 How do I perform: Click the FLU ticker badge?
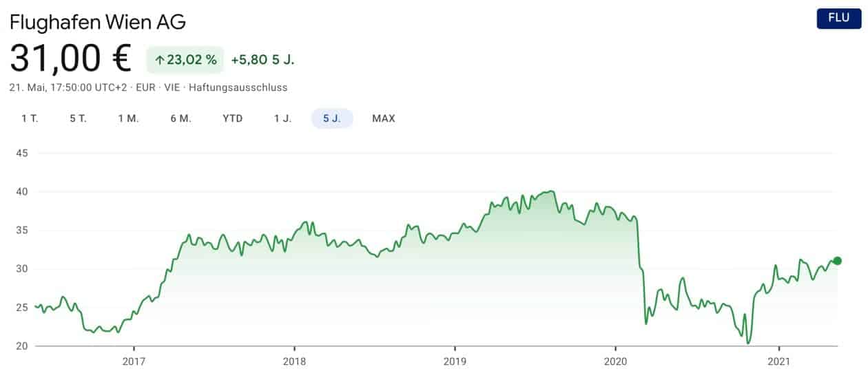[x=838, y=18]
